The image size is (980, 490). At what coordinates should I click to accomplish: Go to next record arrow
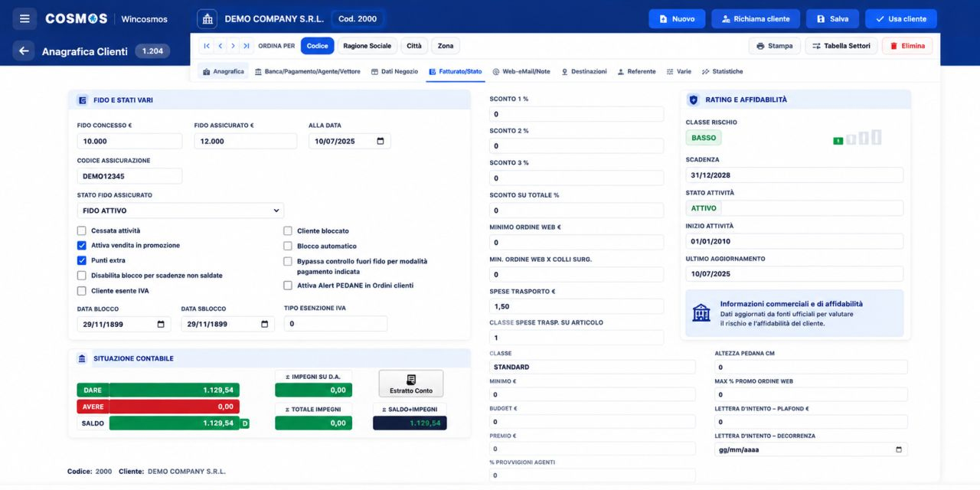point(233,46)
